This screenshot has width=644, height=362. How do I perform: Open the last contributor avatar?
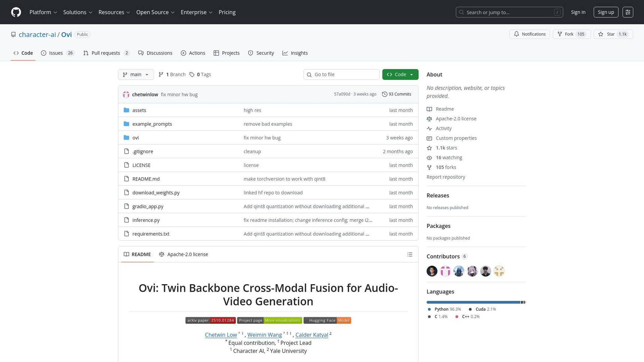coord(499,271)
